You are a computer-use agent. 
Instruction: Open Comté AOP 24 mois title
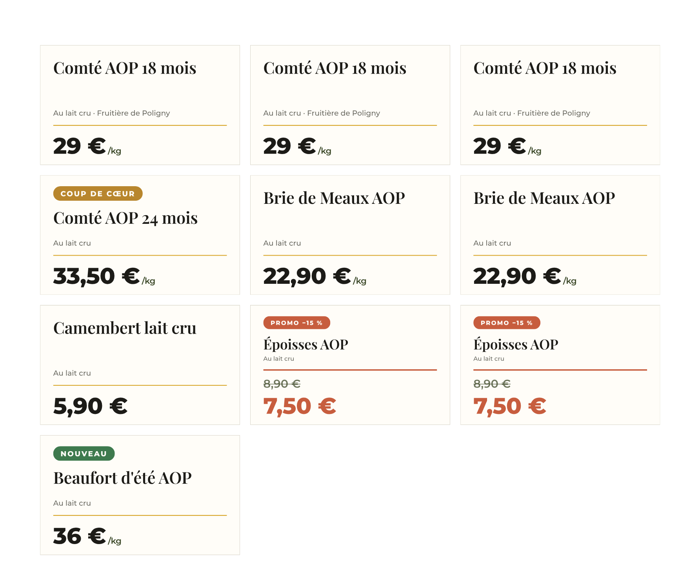point(125,218)
